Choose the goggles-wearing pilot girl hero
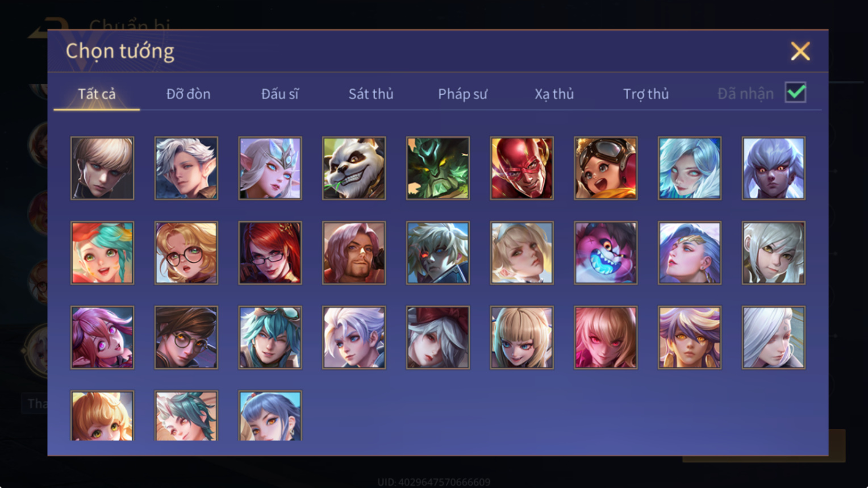The width and height of the screenshot is (868, 488). pos(606,168)
